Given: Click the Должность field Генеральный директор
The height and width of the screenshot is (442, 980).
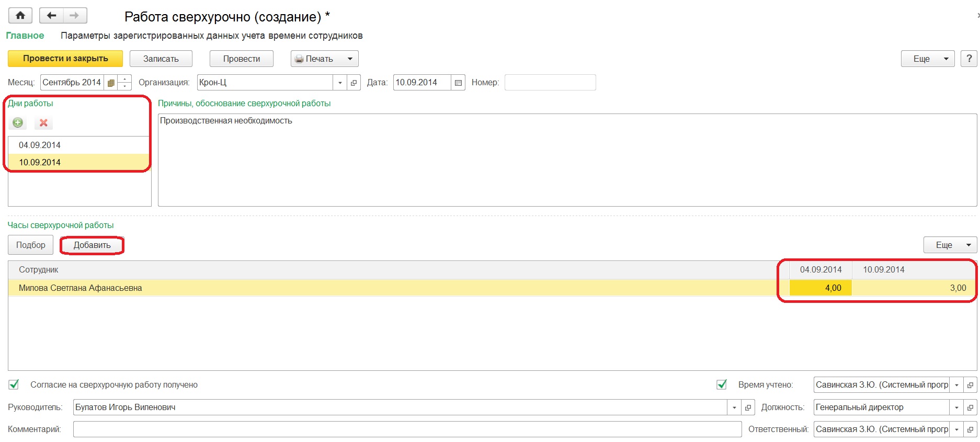Looking at the screenshot, I should [881, 407].
